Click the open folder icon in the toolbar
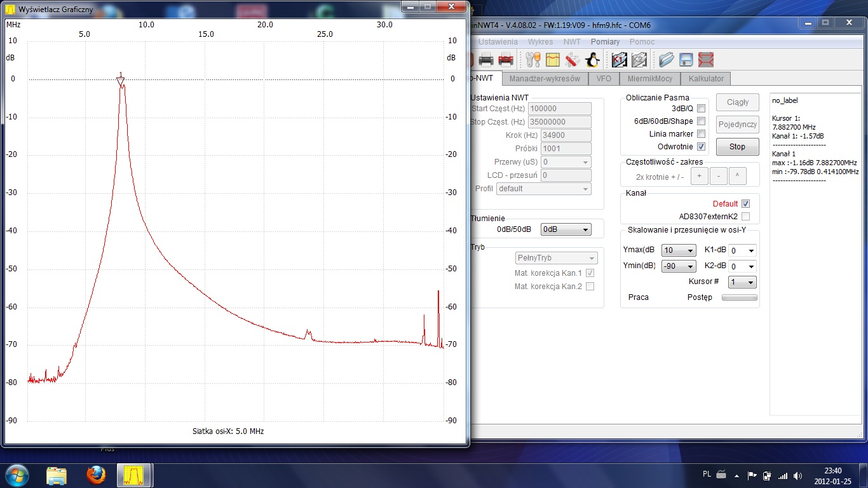The image size is (868, 488). [666, 60]
